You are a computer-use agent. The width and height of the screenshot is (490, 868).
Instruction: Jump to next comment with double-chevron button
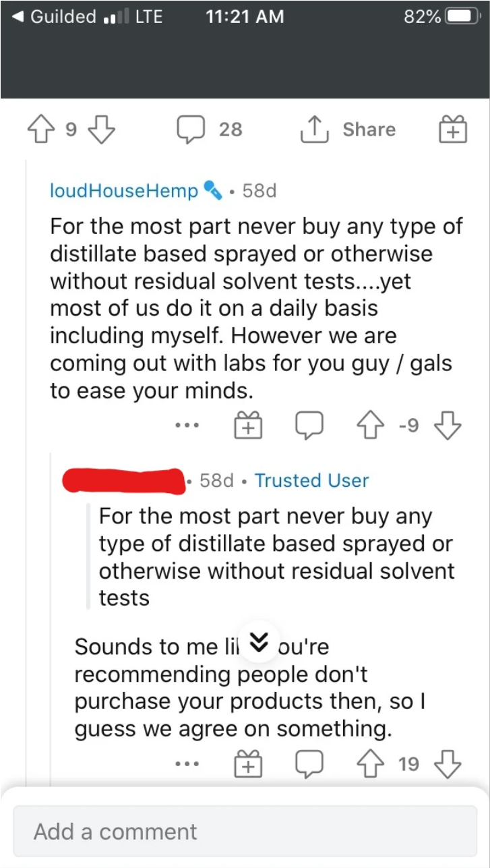coord(259,641)
